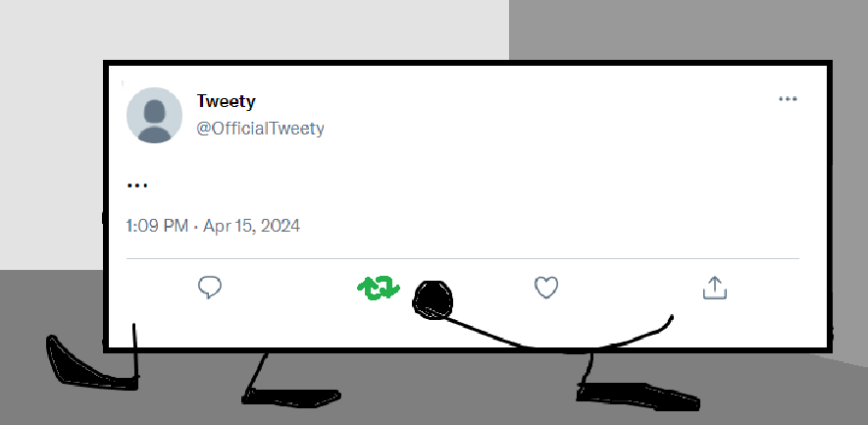Click the middle black shoe under the tweet
This screenshot has width=868, height=425.
click(291, 398)
